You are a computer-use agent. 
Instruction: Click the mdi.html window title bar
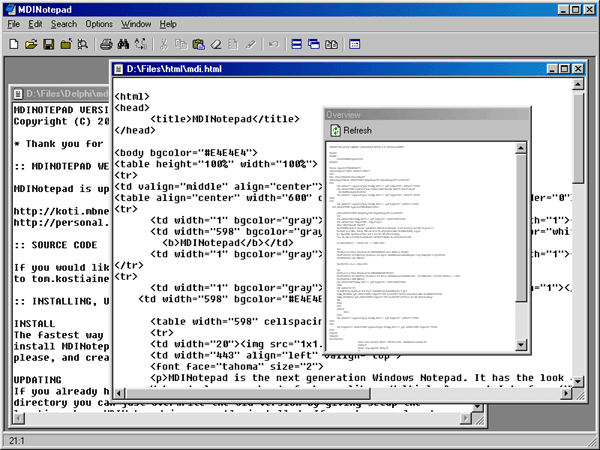tap(329, 69)
